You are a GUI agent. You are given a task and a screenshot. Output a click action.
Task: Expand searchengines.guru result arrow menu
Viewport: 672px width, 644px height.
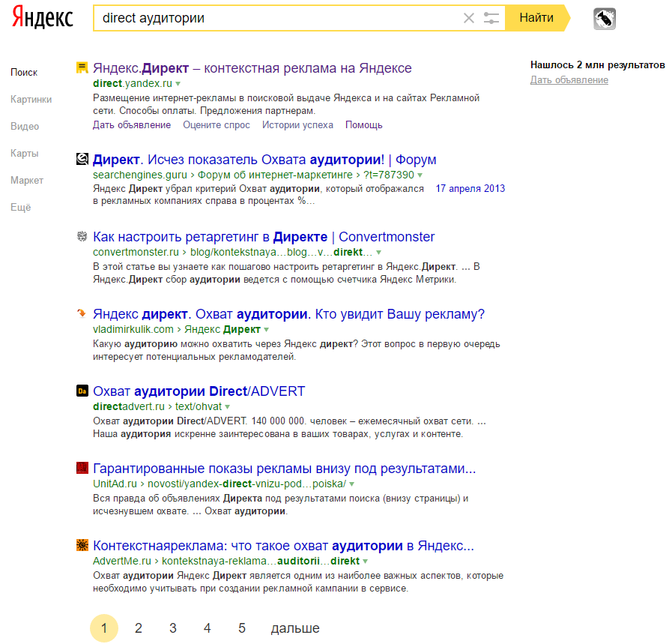point(420,175)
